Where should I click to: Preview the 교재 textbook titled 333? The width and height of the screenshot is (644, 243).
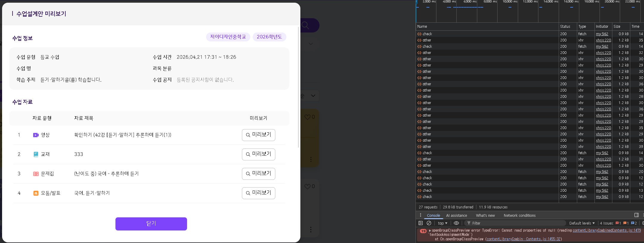(258, 154)
